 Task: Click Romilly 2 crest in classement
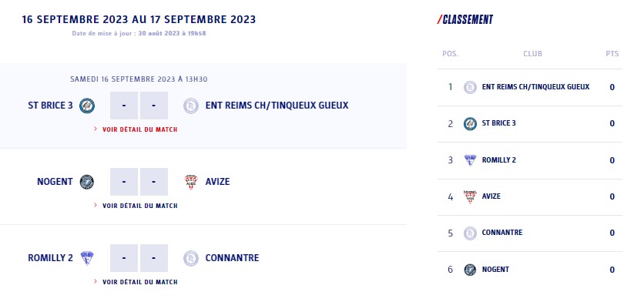tap(470, 159)
